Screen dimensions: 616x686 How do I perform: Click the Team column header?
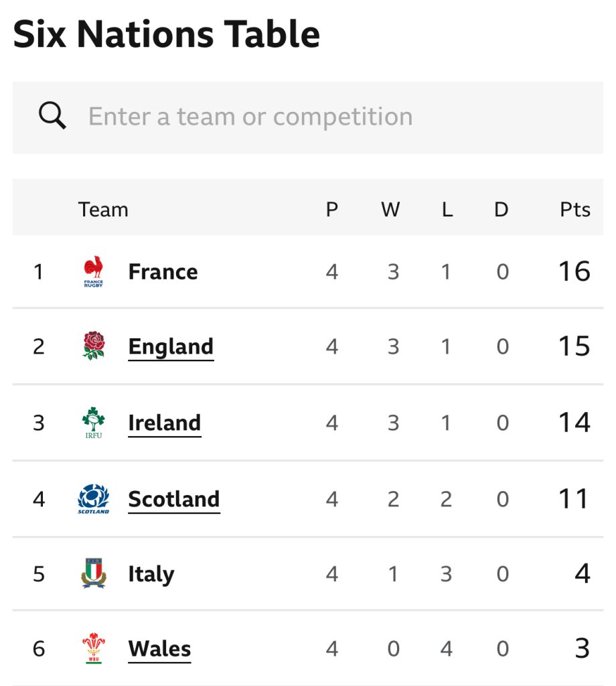click(103, 210)
